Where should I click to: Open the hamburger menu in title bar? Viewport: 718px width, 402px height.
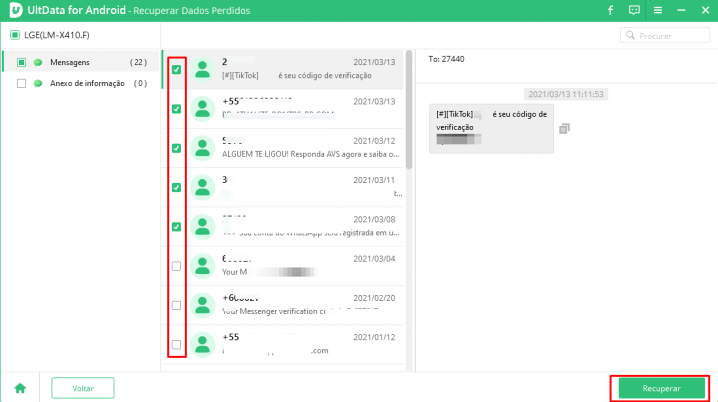(659, 11)
